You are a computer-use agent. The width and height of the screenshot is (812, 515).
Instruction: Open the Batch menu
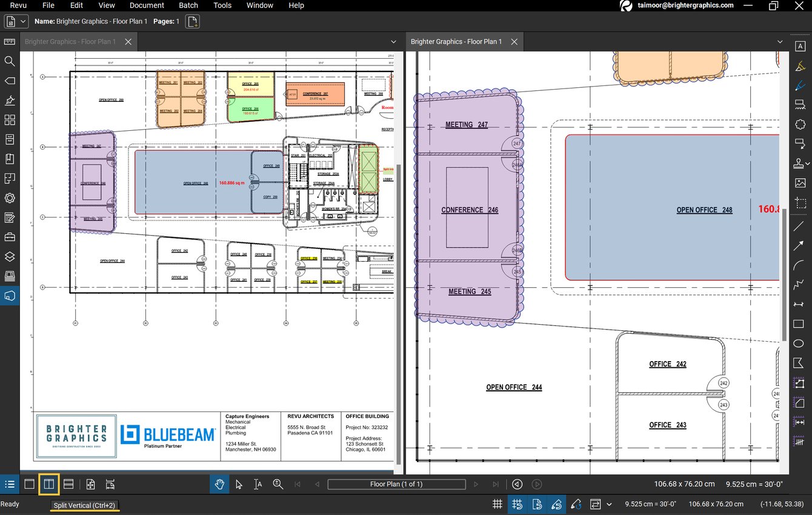coord(188,5)
